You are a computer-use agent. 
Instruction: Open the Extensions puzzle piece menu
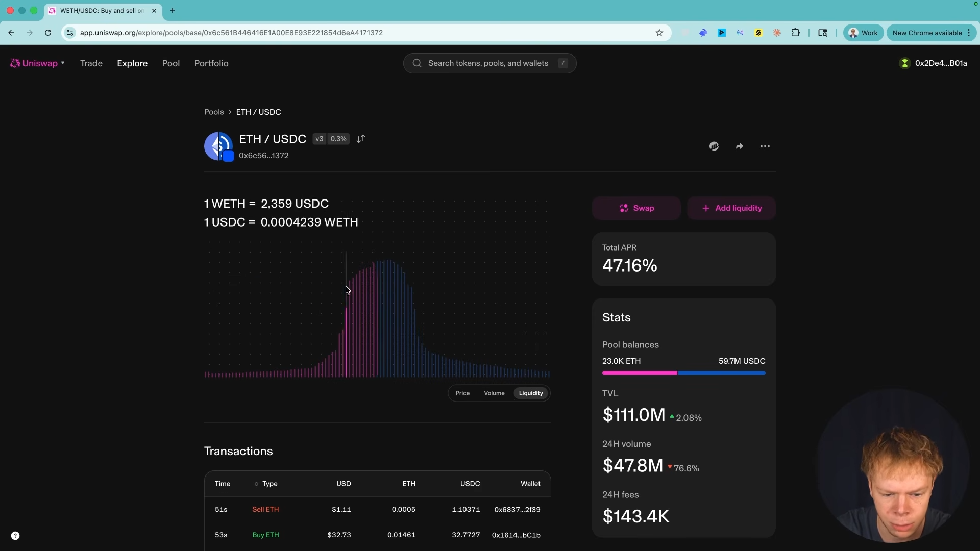tap(796, 33)
